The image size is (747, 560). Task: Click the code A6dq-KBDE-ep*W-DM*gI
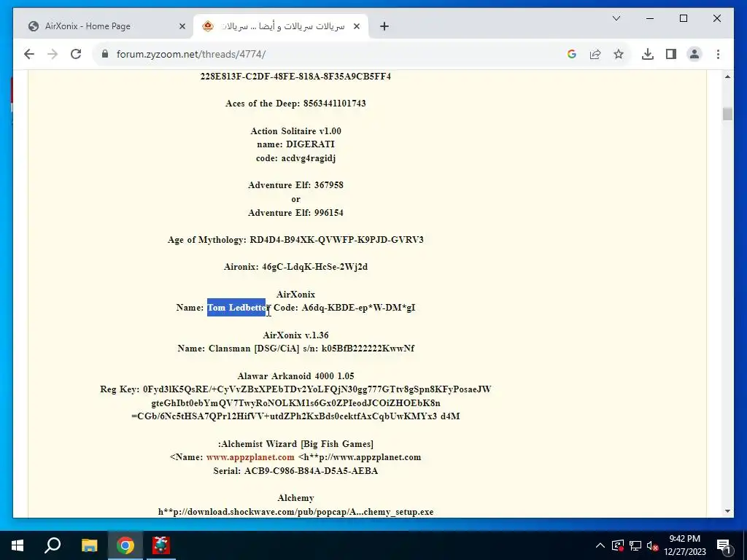[x=358, y=308]
